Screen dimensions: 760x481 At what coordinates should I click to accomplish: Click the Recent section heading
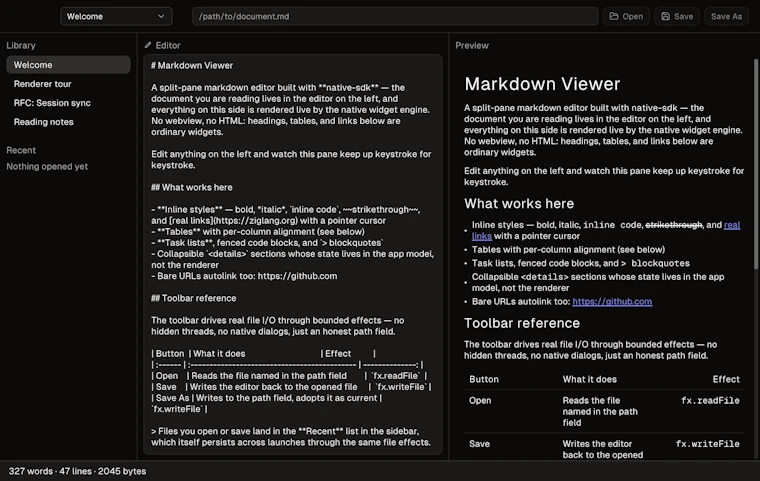(x=21, y=150)
